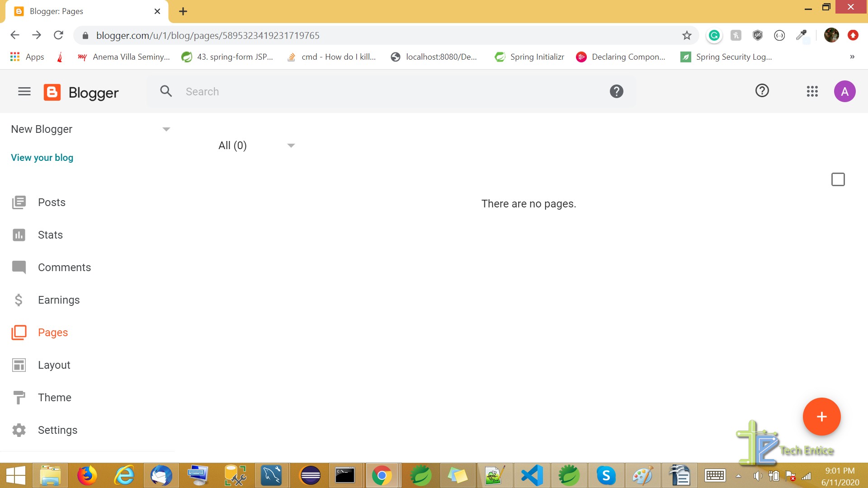
Task: Open Earnings section in sidebar
Action: [58, 300]
